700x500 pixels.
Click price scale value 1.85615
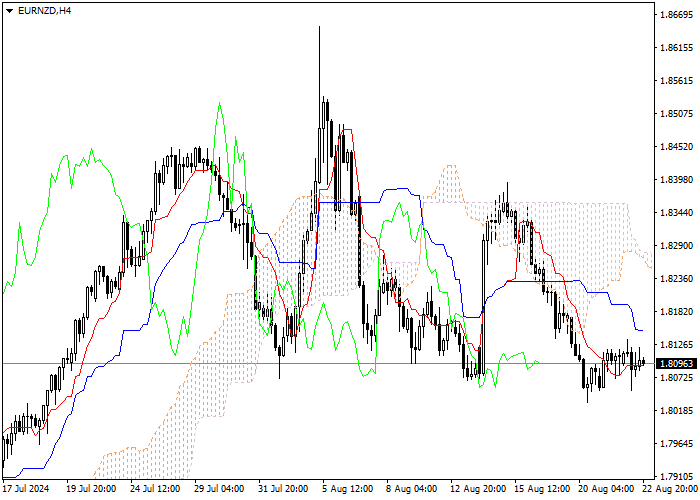(676, 81)
